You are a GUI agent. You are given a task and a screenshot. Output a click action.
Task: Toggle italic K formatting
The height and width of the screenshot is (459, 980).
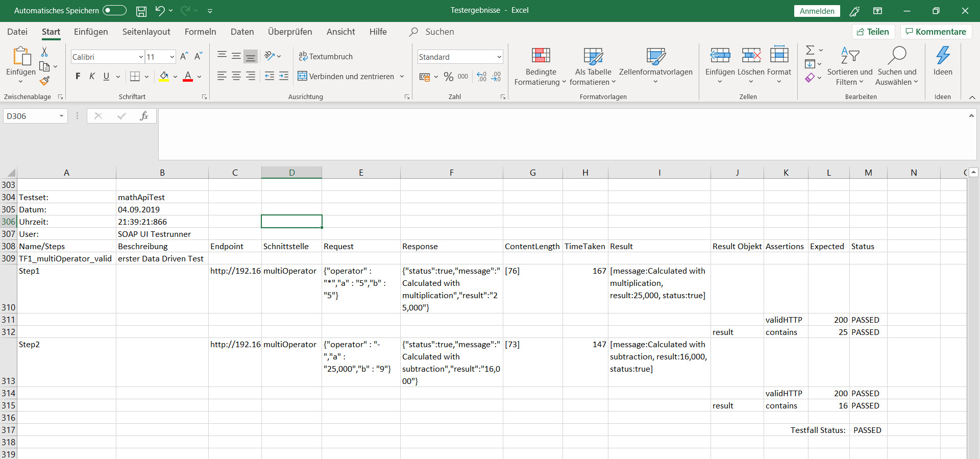92,77
